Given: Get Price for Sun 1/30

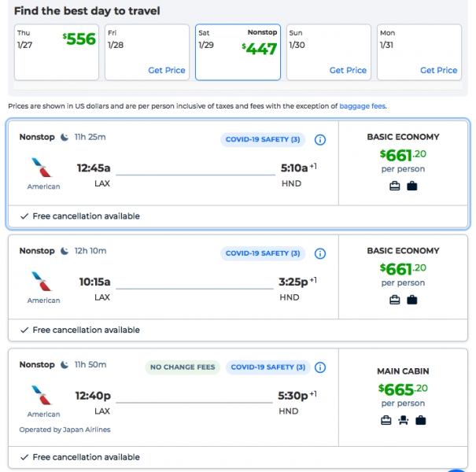Looking at the screenshot, I should click(348, 70).
